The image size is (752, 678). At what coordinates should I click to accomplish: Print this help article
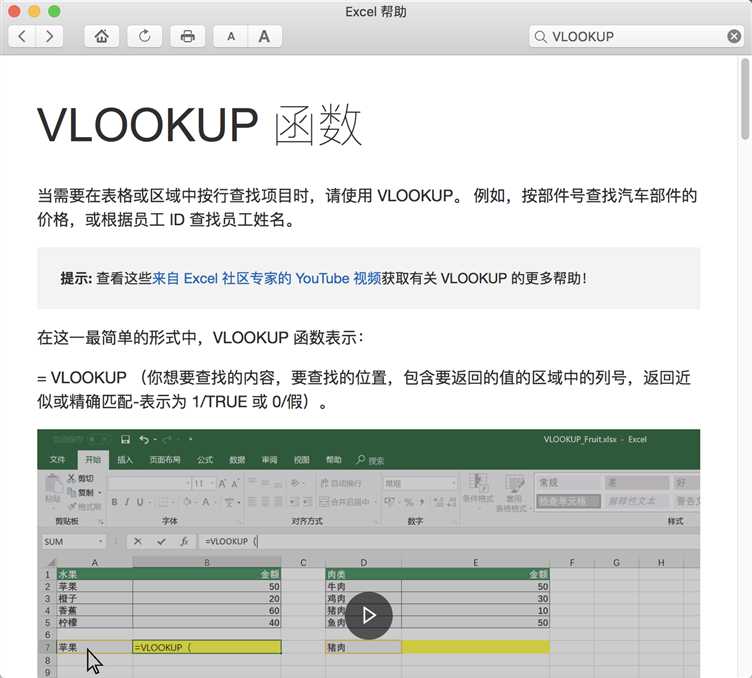188,36
